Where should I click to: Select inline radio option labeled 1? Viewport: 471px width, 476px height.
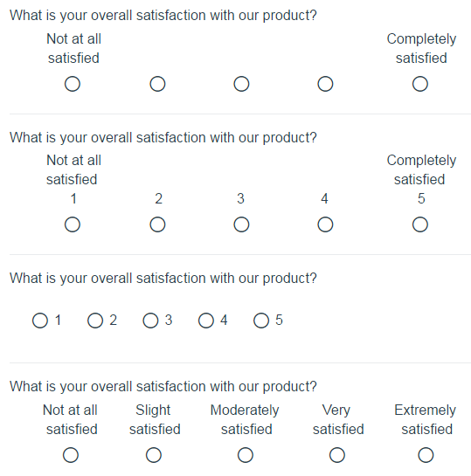[x=40, y=321]
